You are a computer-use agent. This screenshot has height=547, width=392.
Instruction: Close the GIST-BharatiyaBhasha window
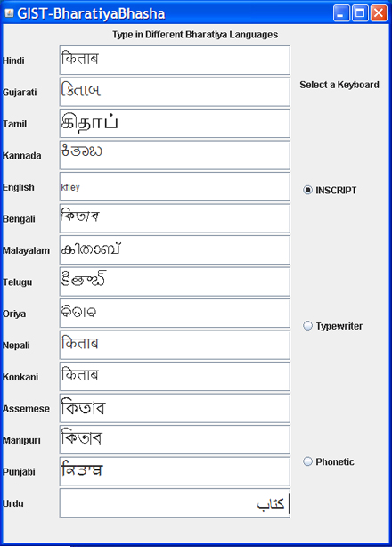(x=379, y=13)
